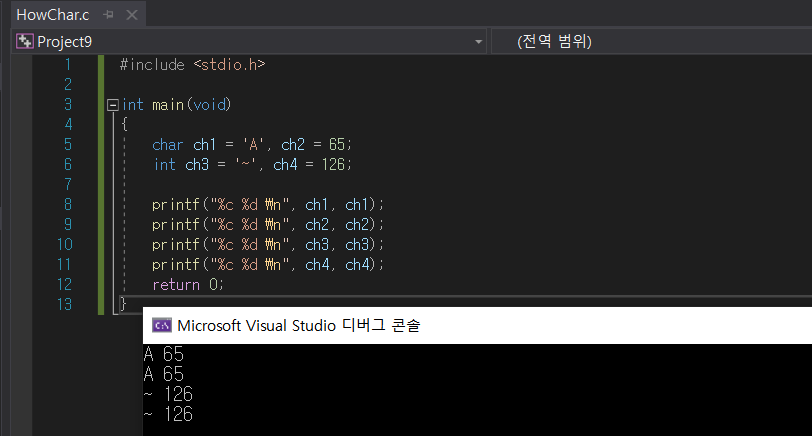The image size is (812, 436).
Task: Open the Project9 project dropdown
Action: 478,41
